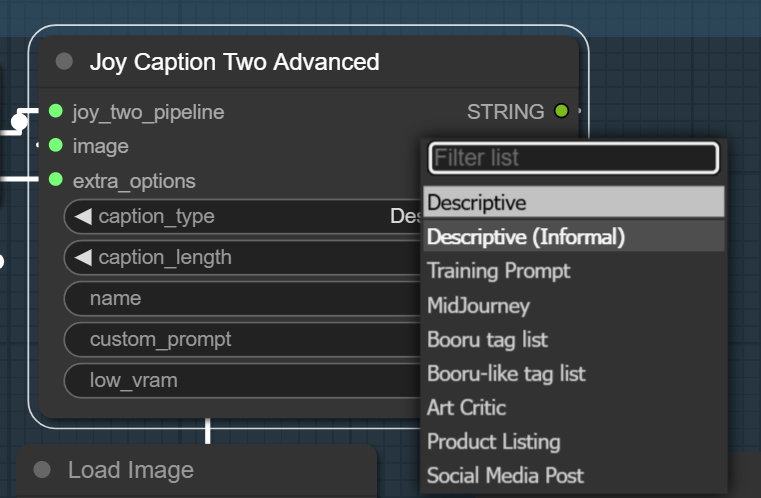Click the STRING output connector dot
The height and width of the screenshot is (498, 761).
[562, 111]
